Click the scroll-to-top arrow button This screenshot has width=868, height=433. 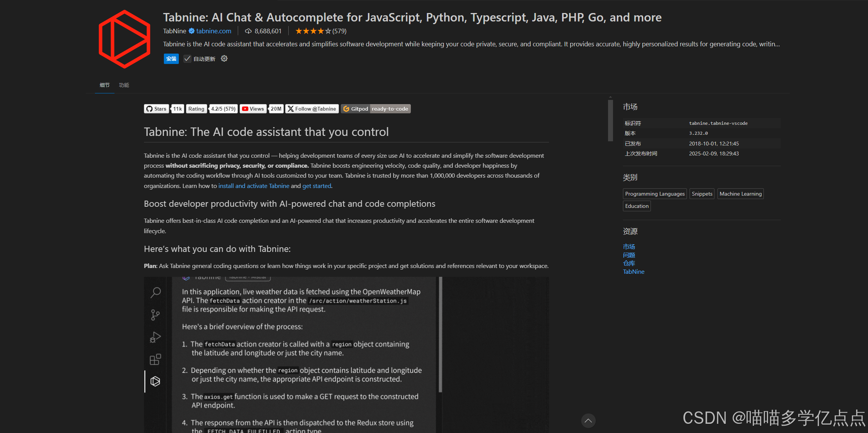[x=588, y=421]
